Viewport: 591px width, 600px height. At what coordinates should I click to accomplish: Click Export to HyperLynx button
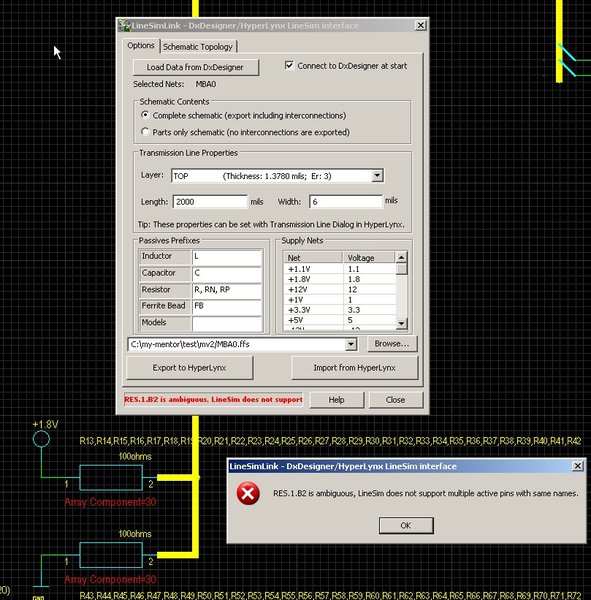click(x=189, y=368)
